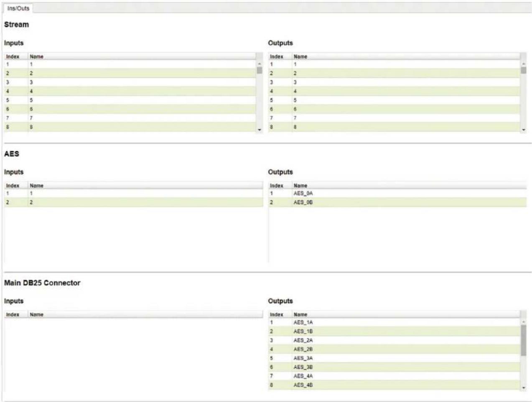
Task: Select Stream Inputs row 1 name cell
Action: coord(142,64)
